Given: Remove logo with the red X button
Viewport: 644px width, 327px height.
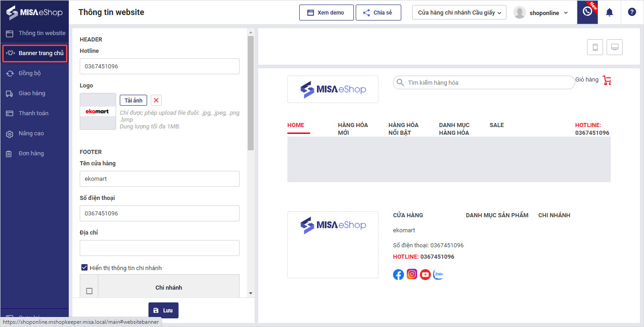Looking at the screenshot, I should [x=156, y=100].
